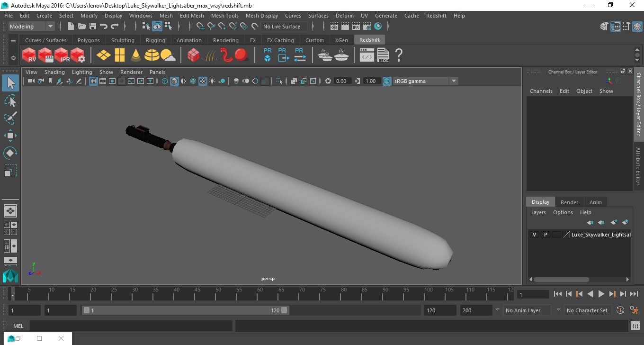Toggle the sRGB color management button
Image resolution: width=644 pixels, height=345 pixels.
(x=387, y=81)
